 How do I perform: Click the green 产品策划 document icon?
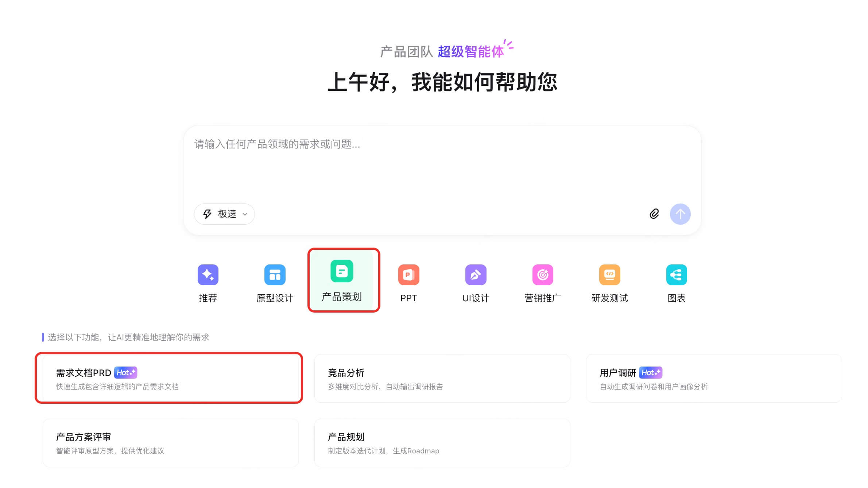tap(342, 271)
